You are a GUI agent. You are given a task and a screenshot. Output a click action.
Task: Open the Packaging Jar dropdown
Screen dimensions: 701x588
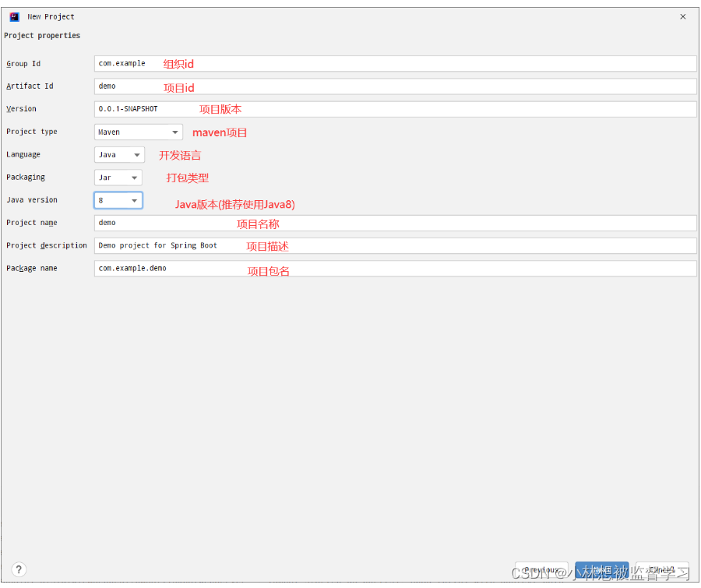point(118,178)
